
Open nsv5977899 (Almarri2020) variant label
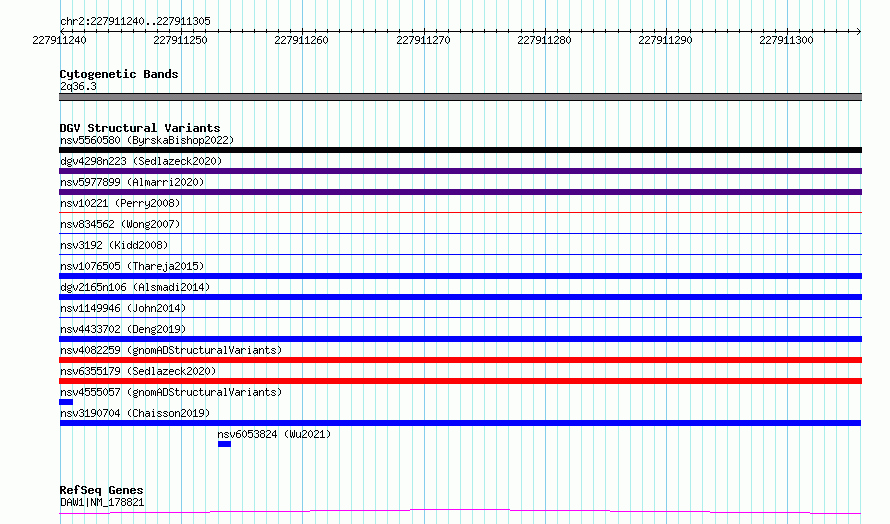pyautogui.click(x=132, y=182)
